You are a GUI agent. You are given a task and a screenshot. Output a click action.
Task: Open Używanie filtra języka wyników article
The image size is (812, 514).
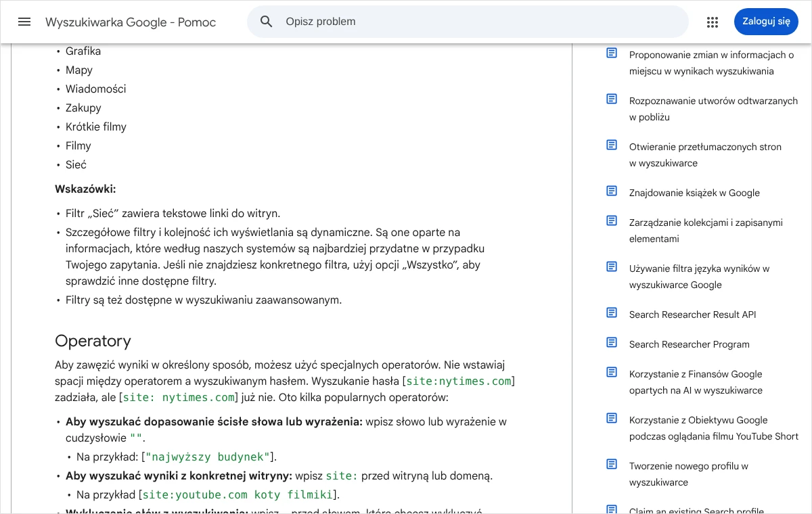(699, 277)
